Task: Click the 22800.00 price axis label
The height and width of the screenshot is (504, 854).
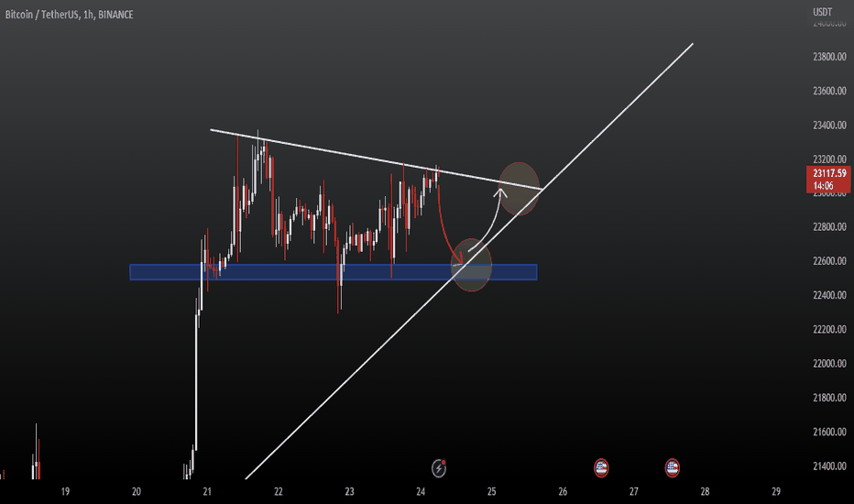Action: (829, 226)
